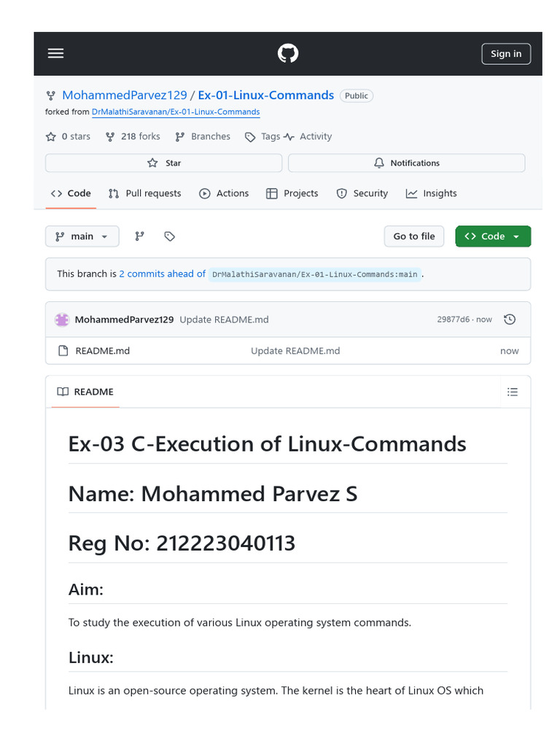Open '2 commits ahead of' comparison link
The image size is (560, 747).
click(x=163, y=274)
